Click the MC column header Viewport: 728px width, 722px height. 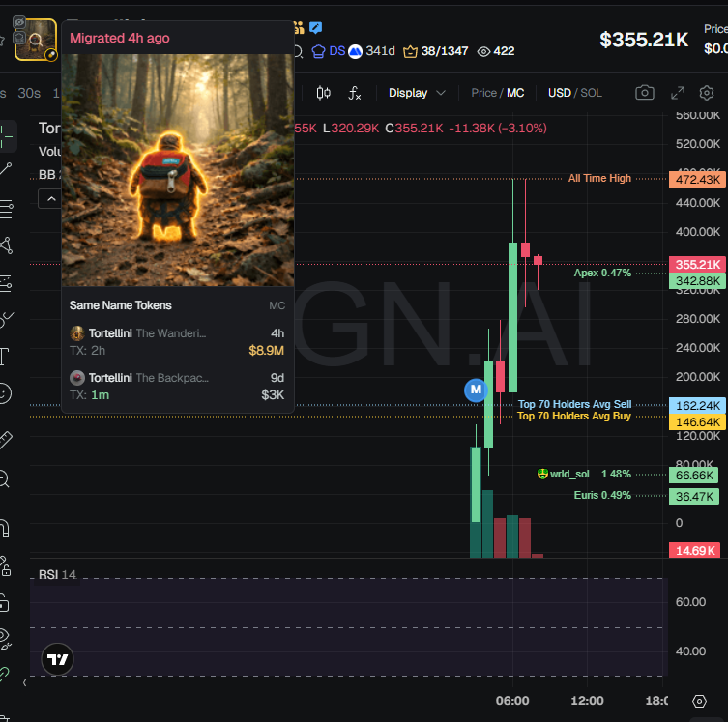pyautogui.click(x=277, y=305)
